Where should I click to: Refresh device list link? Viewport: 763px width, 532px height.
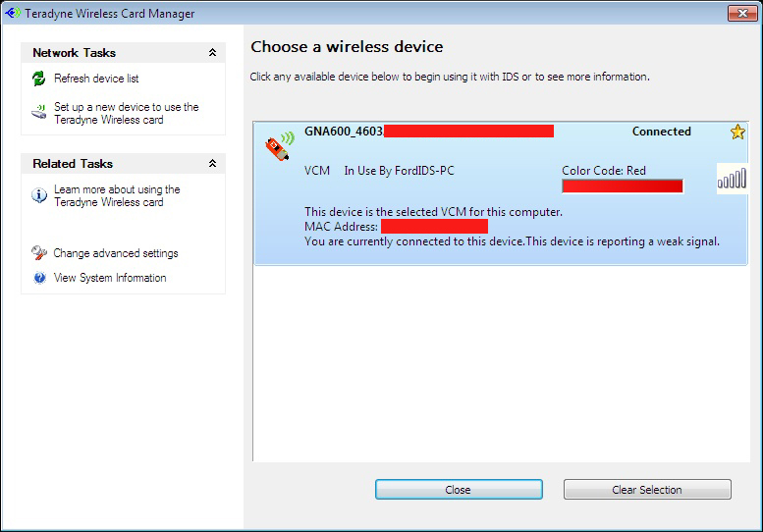96,79
